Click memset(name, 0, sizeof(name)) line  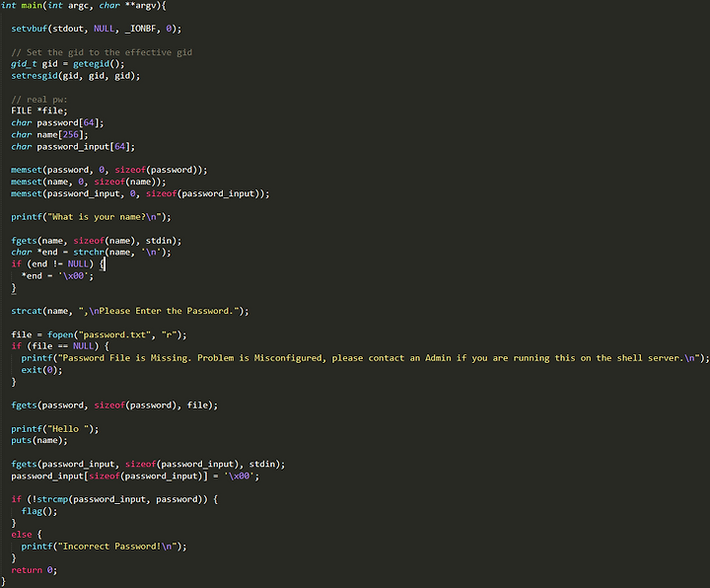point(89,182)
